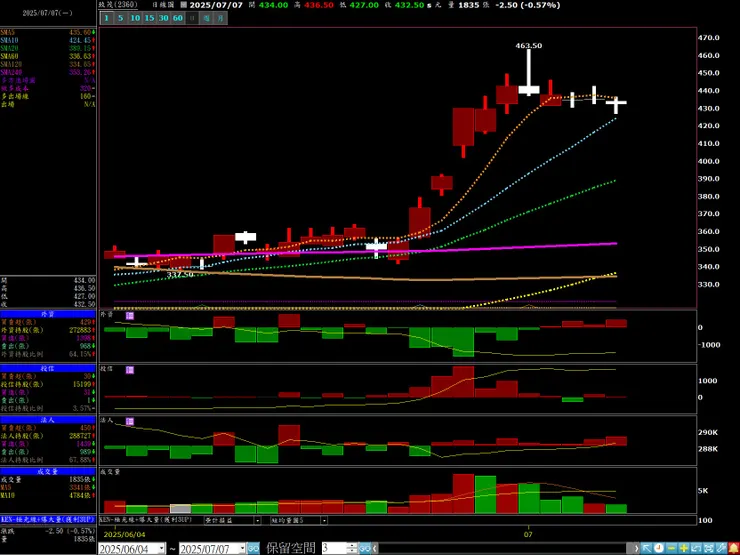Switch to the 30-minute timeframe

163,18
